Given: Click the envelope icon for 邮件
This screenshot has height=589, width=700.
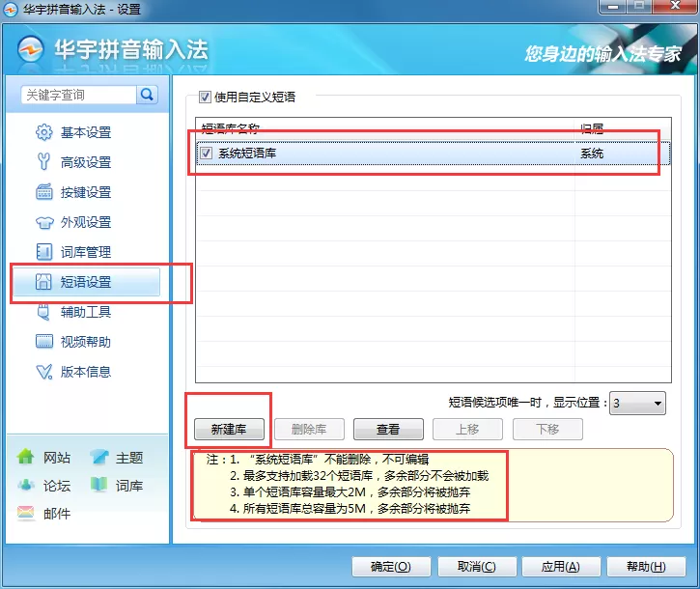Looking at the screenshot, I should click(x=25, y=513).
